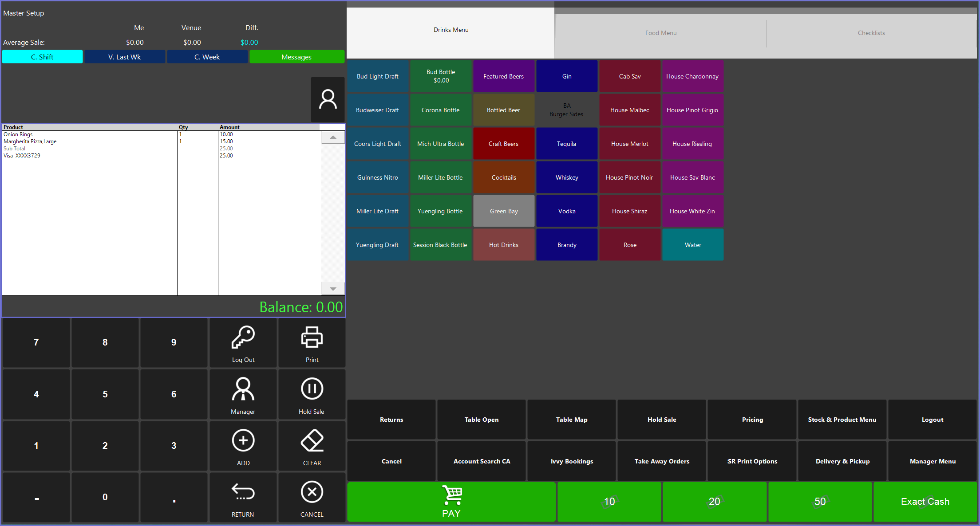The width and height of the screenshot is (980, 526).
Task: Switch to the Food Menu tab
Action: click(660, 33)
